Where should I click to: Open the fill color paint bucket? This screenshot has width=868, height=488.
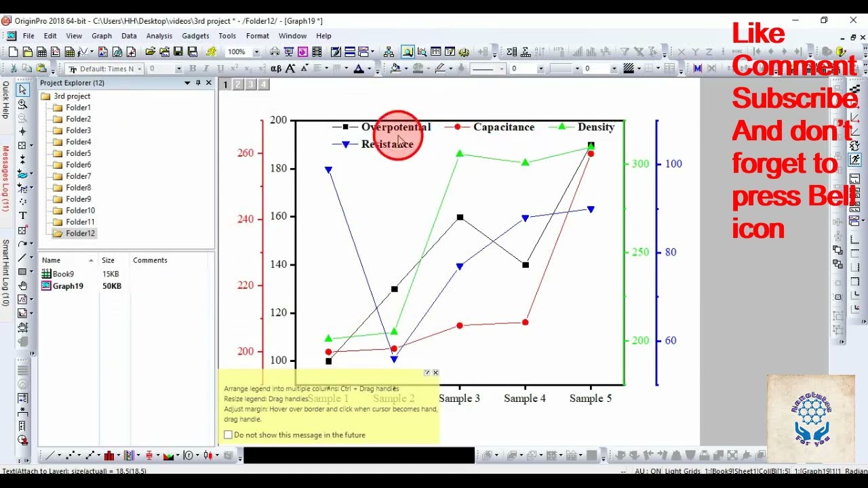395,68
